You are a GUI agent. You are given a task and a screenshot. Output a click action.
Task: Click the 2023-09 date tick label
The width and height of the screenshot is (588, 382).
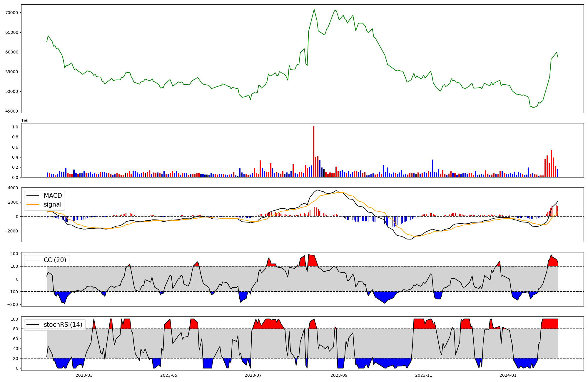click(x=339, y=375)
